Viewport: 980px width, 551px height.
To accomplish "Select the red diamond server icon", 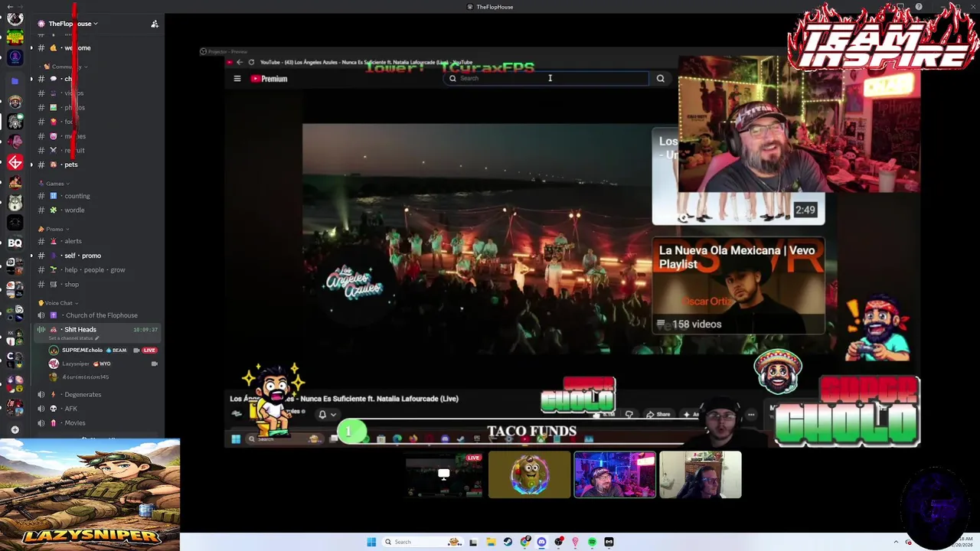I will pos(15,162).
